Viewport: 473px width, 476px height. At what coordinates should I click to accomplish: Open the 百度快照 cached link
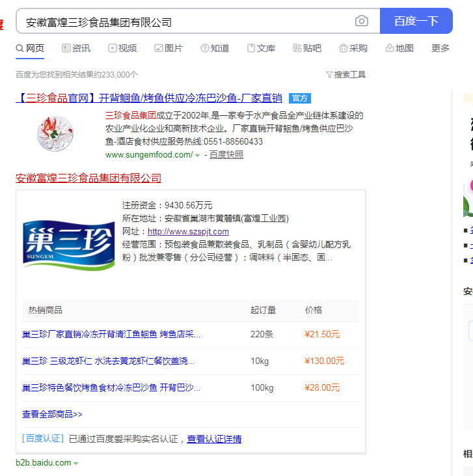pos(226,155)
